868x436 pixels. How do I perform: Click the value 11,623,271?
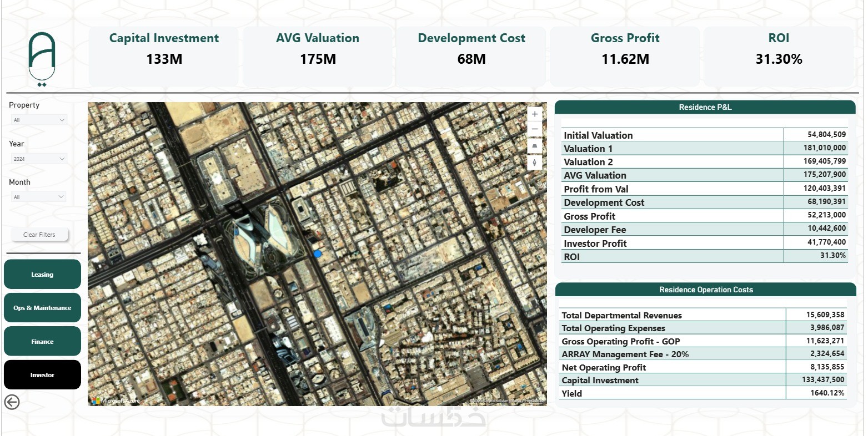click(x=825, y=341)
